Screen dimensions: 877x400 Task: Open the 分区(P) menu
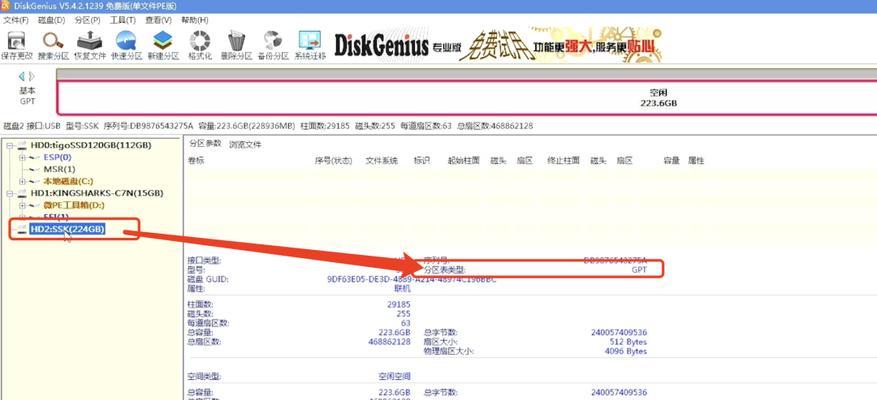click(87, 20)
